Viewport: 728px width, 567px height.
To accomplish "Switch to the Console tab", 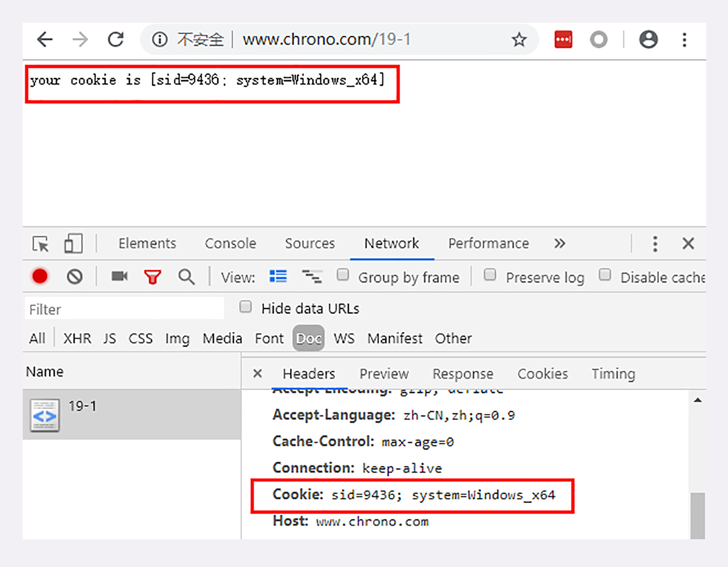I will click(x=231, y=243).
